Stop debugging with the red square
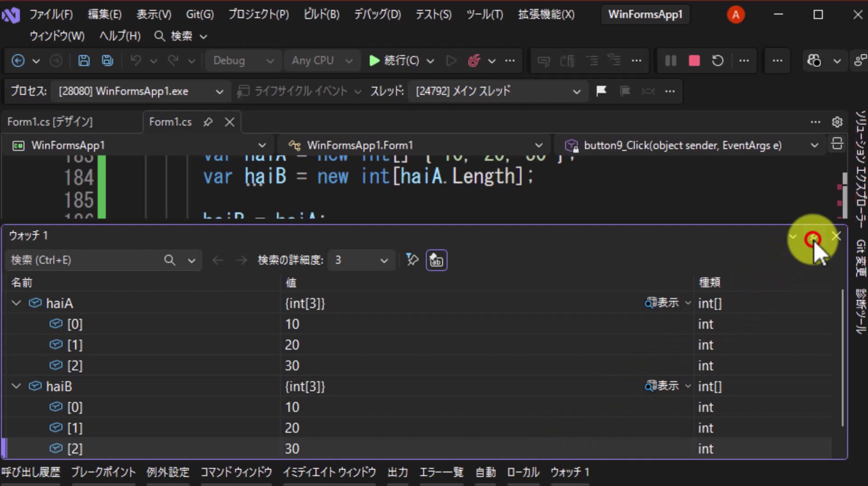Screen dimensions: 868x486 pyautogui.click(x=694, y=61)
